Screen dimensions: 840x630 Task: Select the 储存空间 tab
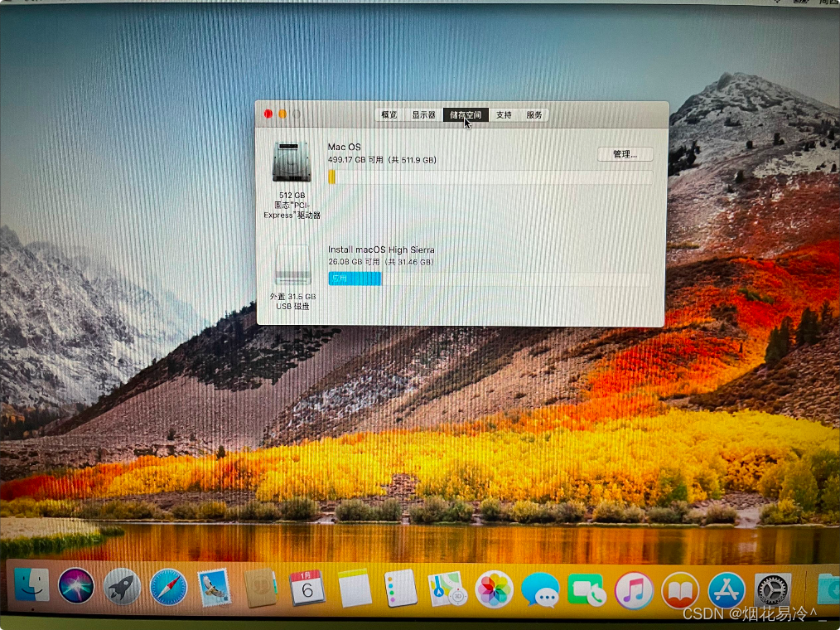pyautogui.click(x=466, y=114)
